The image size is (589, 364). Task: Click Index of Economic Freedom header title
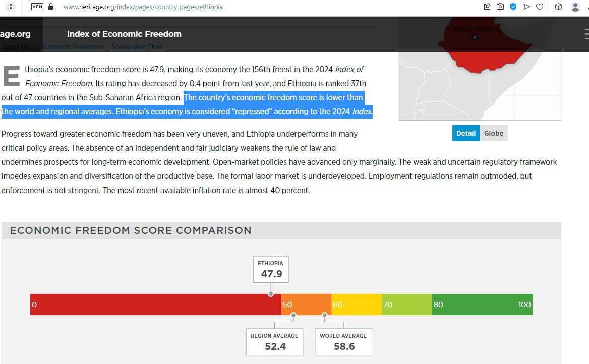coord(124,34)
